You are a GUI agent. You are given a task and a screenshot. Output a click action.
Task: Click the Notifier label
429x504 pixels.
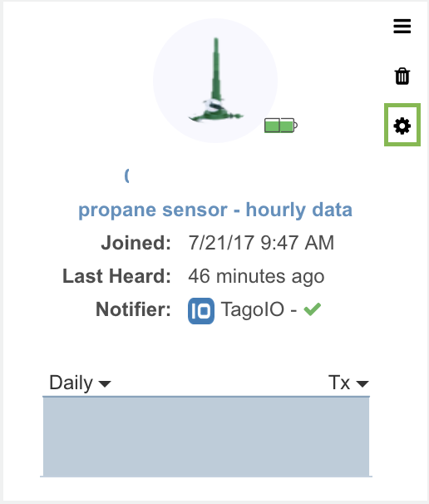point(133,309)
